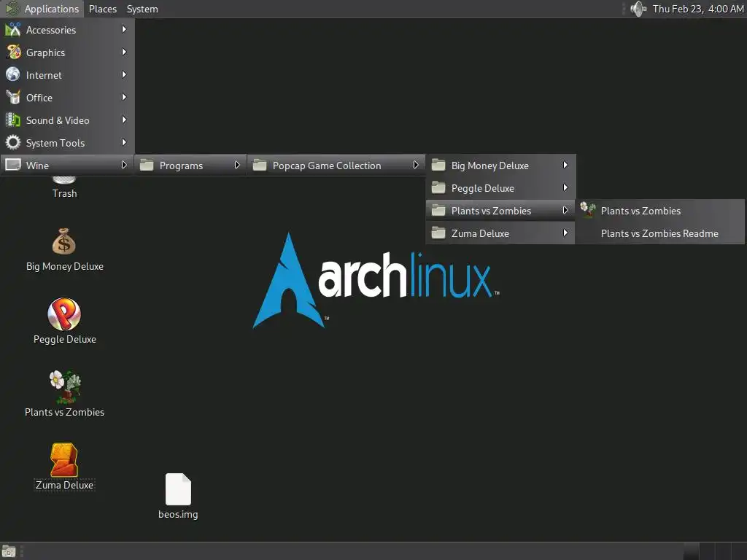Click the show desktop button in bottom panel
This screenshot has height=560, width=747.
(x=9, y=551)
